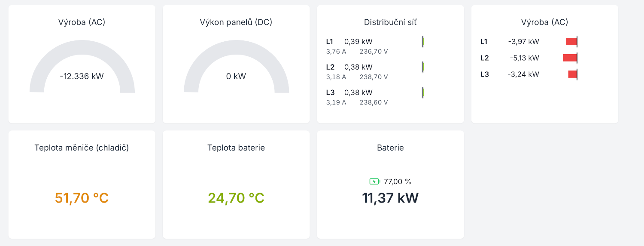Click the 11,37 kW battery power reading
644x246 pixels.
pos(390,198)
